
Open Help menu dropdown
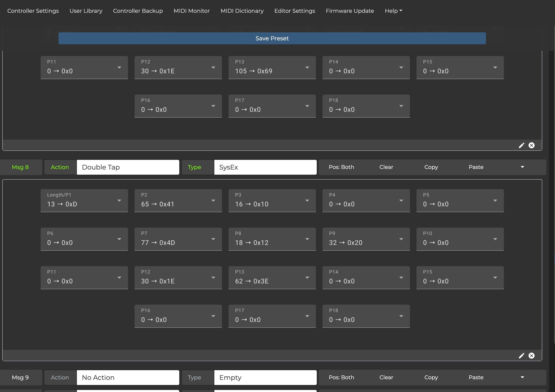click(x=393, y=11)
